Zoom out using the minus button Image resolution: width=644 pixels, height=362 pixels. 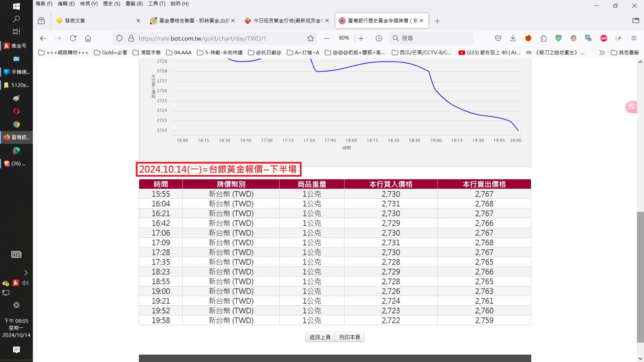coord(327,38)
